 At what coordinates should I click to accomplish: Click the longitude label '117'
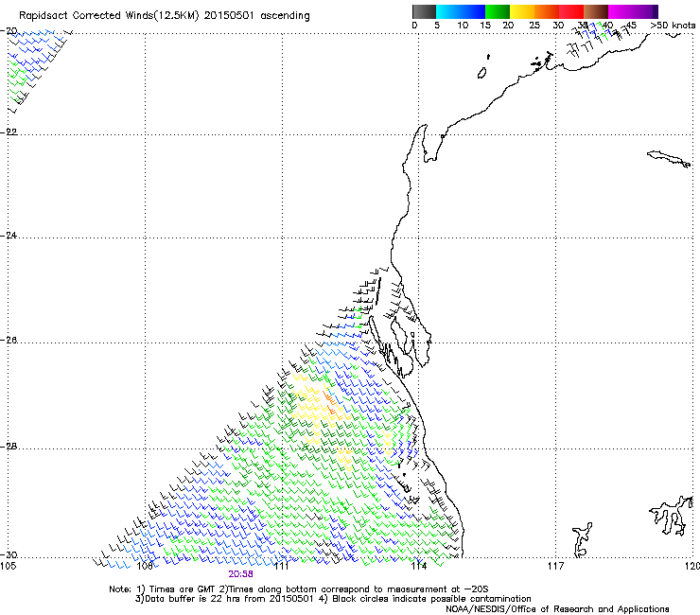[555, 567]
